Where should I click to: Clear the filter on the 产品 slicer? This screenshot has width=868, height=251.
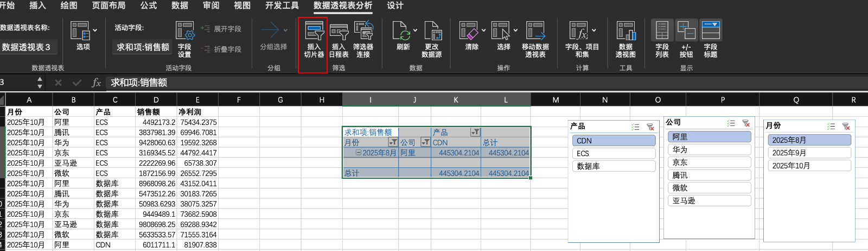650,127
